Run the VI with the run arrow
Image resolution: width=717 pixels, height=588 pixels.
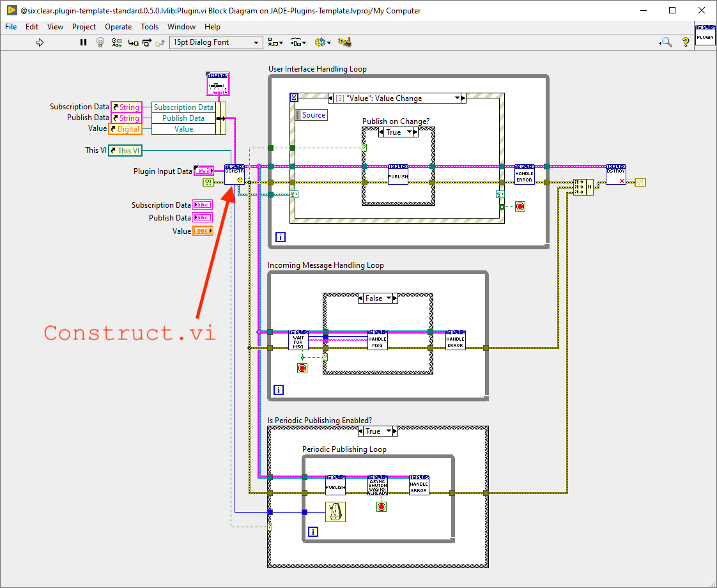pyautogui.click(x=40, y=42)
